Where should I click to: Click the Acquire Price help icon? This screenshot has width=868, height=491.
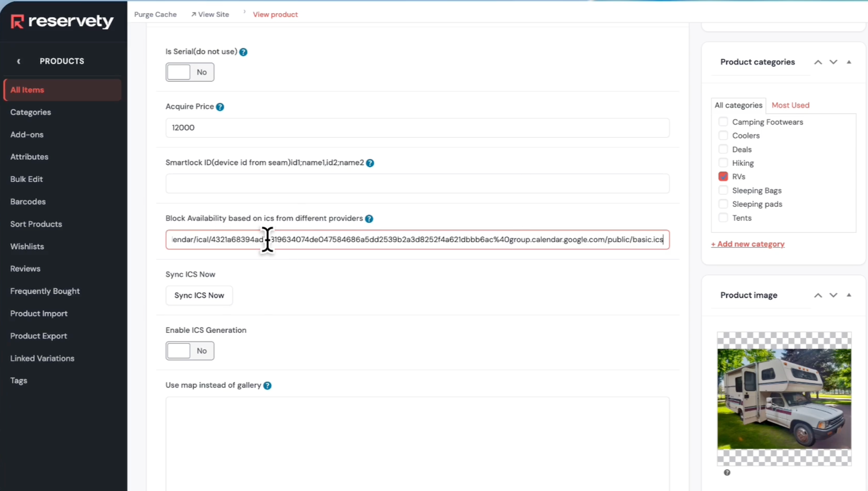[x=220, y=107]
